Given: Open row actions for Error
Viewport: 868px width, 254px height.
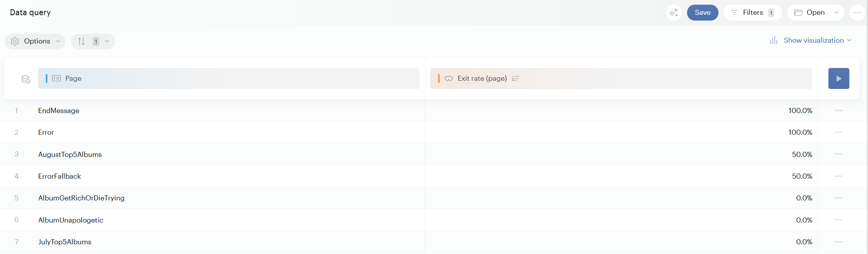Looking at the screenshot, I should [839, 132].
